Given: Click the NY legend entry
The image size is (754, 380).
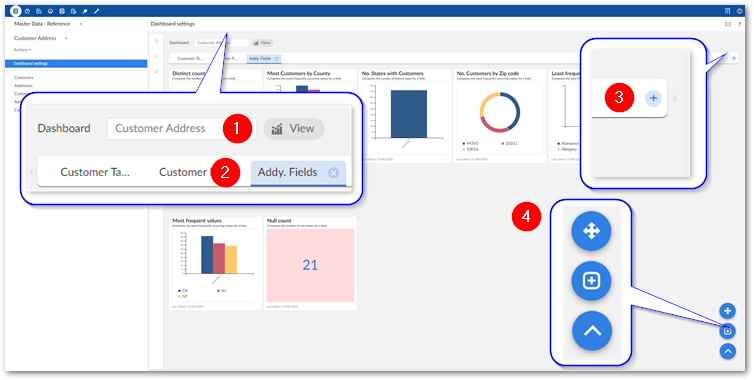Looking at the screenshot, I should coord(183,296).
